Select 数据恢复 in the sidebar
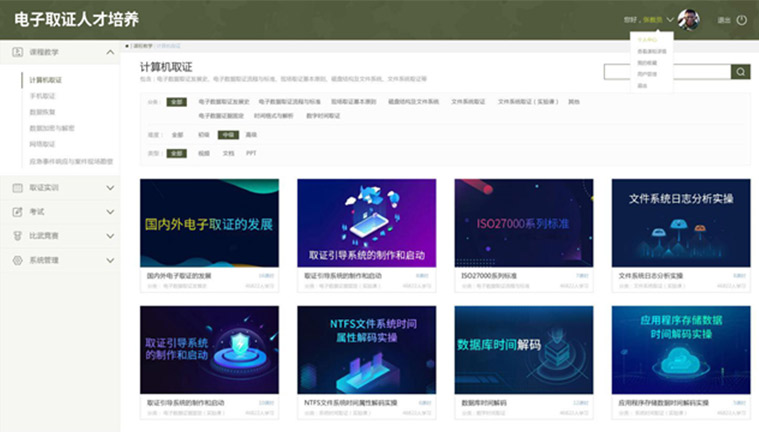Screen dimensions: 759x432 [x=43, y=112]
